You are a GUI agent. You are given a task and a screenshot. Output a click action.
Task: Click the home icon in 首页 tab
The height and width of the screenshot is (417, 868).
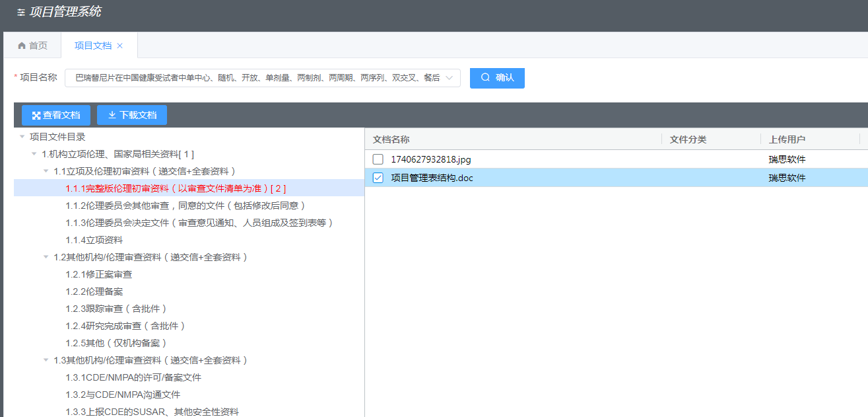[22, 46]
